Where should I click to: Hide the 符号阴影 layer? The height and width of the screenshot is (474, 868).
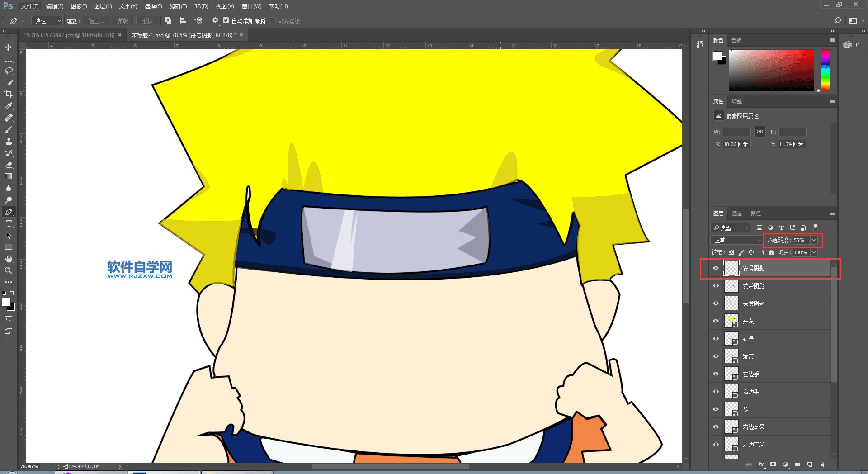click(716, 268)
